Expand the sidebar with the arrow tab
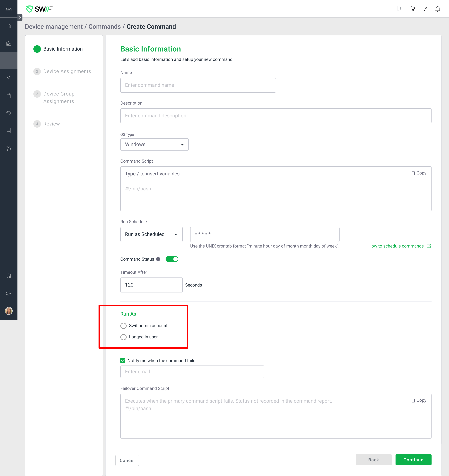This screenshot has height=476, width=449. (20, 17)
